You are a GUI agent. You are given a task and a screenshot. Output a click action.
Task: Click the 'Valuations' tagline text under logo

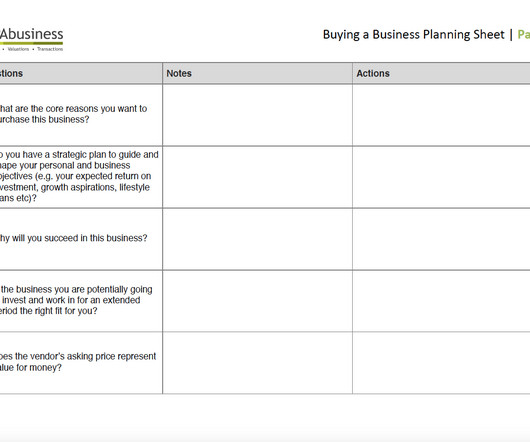(18, 49)
